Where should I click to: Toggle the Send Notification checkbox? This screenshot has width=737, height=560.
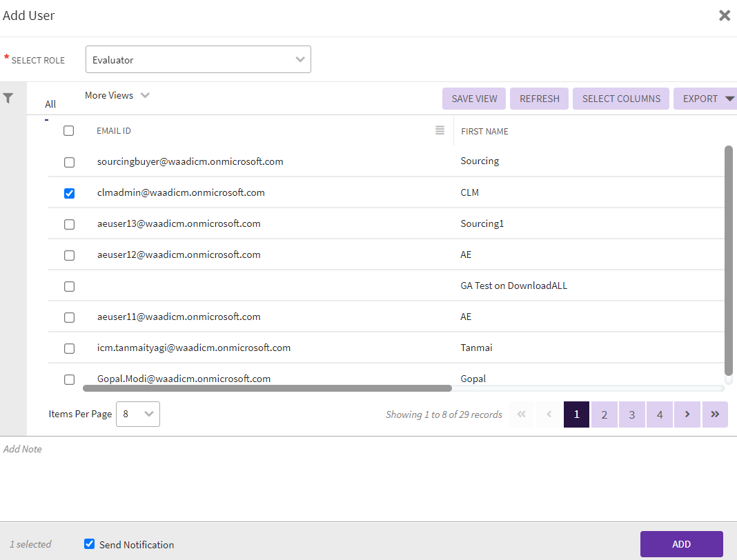[x=89, y=544]
